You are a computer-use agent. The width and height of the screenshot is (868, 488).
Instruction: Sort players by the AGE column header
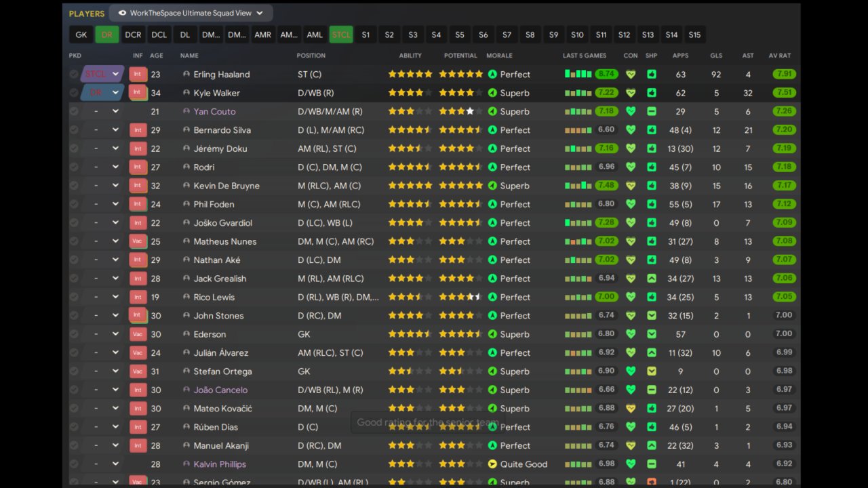click(x=157, y=56)
